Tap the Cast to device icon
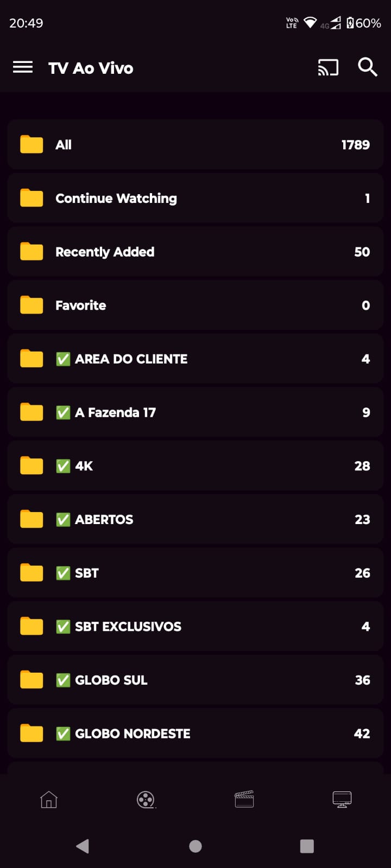Image resolution: width=391 pixels, height=868 pixels. pyautogui.click(x=328, y=67)
